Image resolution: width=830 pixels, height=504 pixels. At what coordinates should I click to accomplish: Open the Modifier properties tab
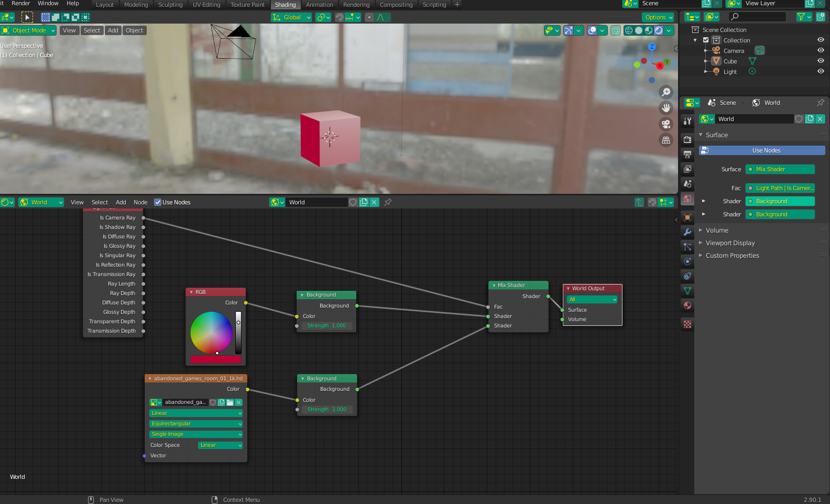(x=687, y=232)
